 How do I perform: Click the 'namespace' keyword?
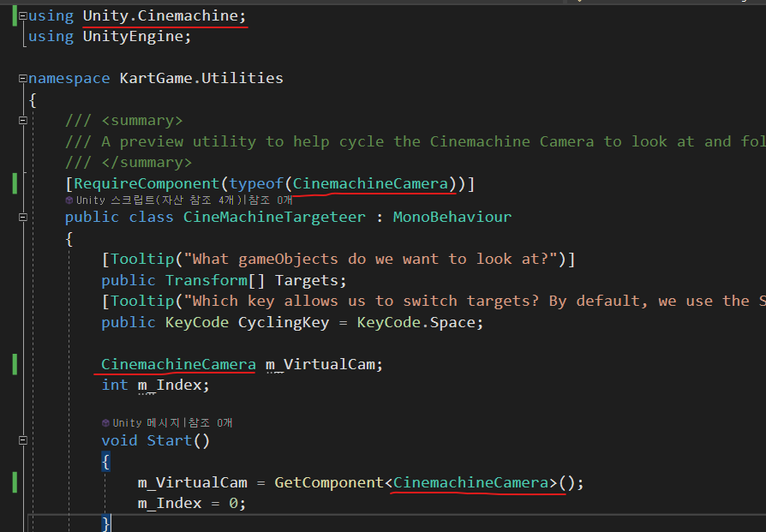pyautogui.click(x=69, y=78)
